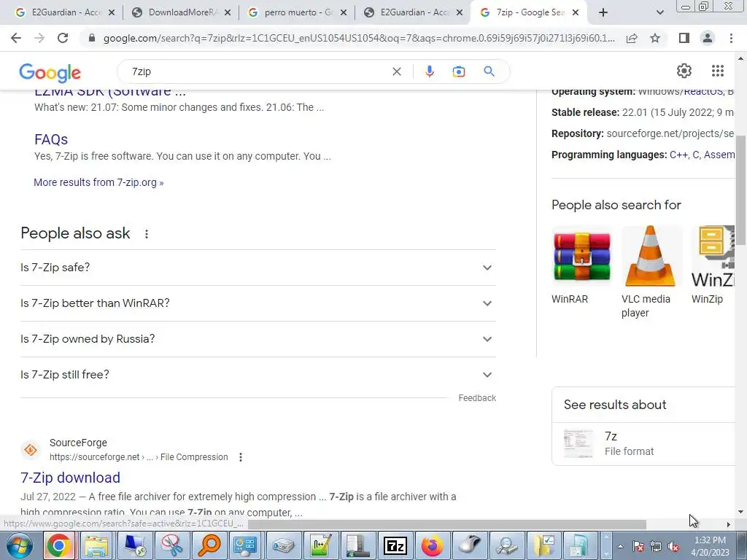The image size is (747, 560).
Task: Click the vertical page scrollbar thumb
Action: [740, 190]
